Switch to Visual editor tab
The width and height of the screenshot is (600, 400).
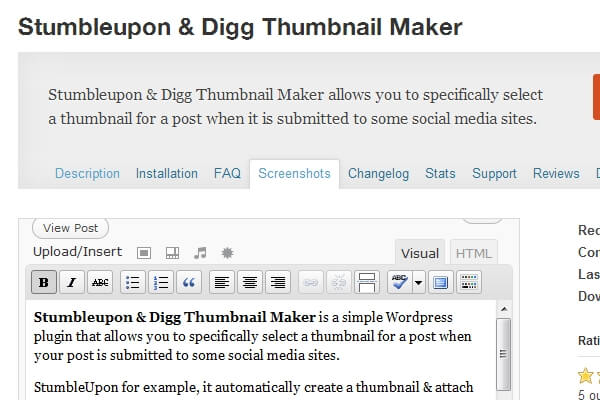[420, 253]
